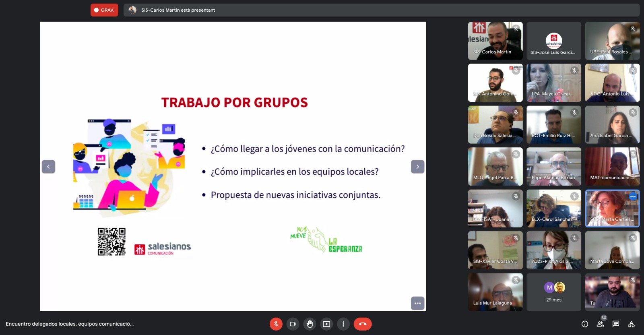Open more options in the call controls
Image resolution: width=644 pixels, height=335 pixels.
click(343, 324)
